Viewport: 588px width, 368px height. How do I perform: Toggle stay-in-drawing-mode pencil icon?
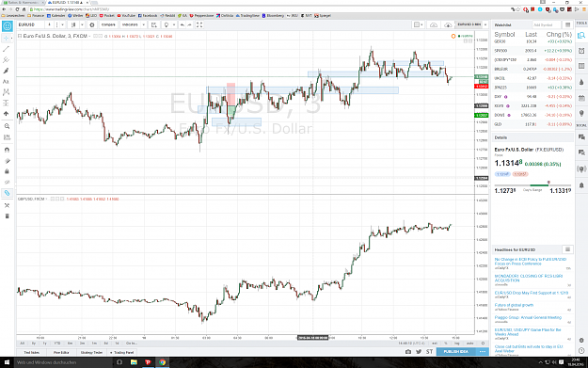(7, 161)
